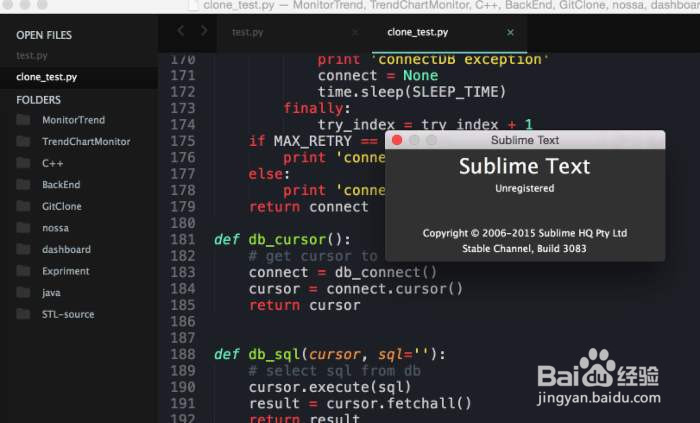Click 'time.sleep(SLEEP_TIME)' code line
700x423 pixels.
tap(412, 92)
